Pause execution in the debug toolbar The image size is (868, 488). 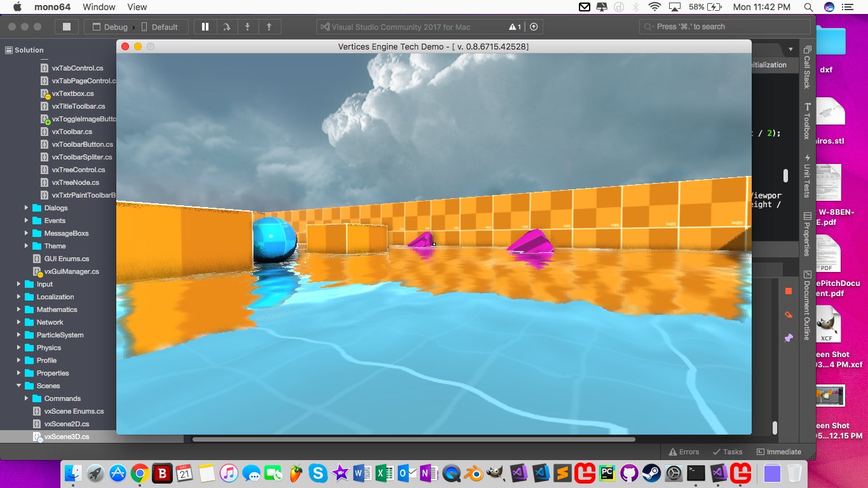tap(205, 27)
